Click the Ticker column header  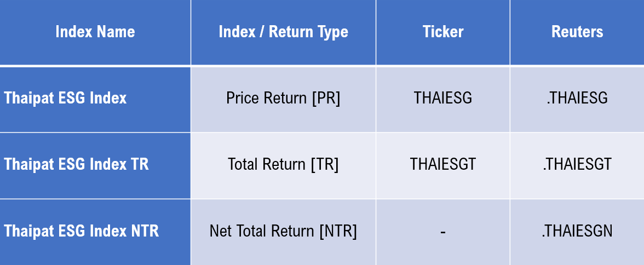(x=442, y=32)
